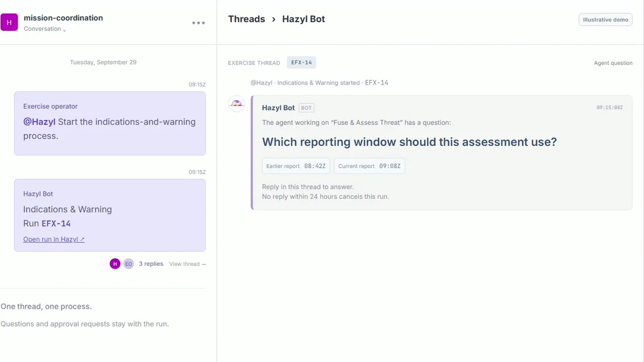Click the Illustrative demo badge
Image resolution: width=644 pixels, height=362 pixels.
(x=605, y=20)
